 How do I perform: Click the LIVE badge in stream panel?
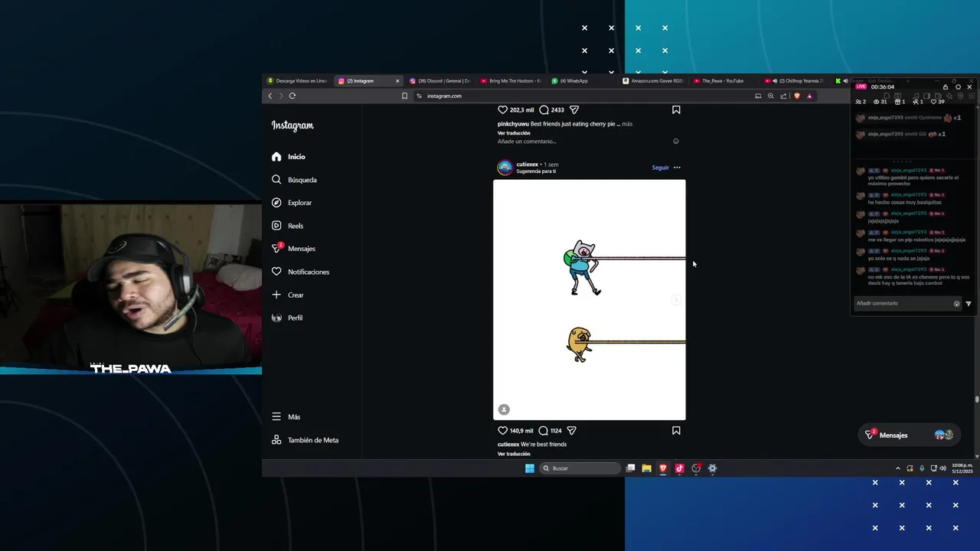click(x=861, y=86)
